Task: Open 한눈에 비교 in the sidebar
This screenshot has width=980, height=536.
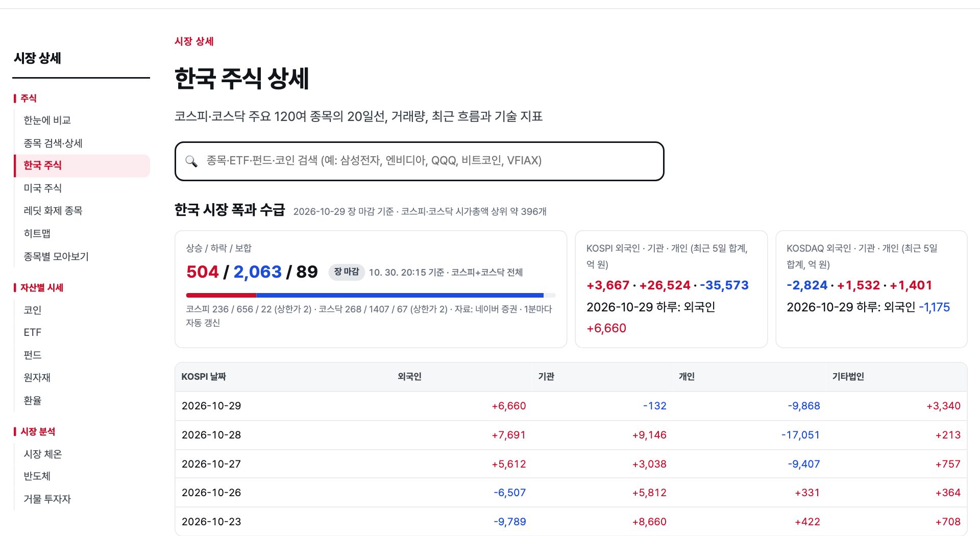Action: tap(47, 120)
